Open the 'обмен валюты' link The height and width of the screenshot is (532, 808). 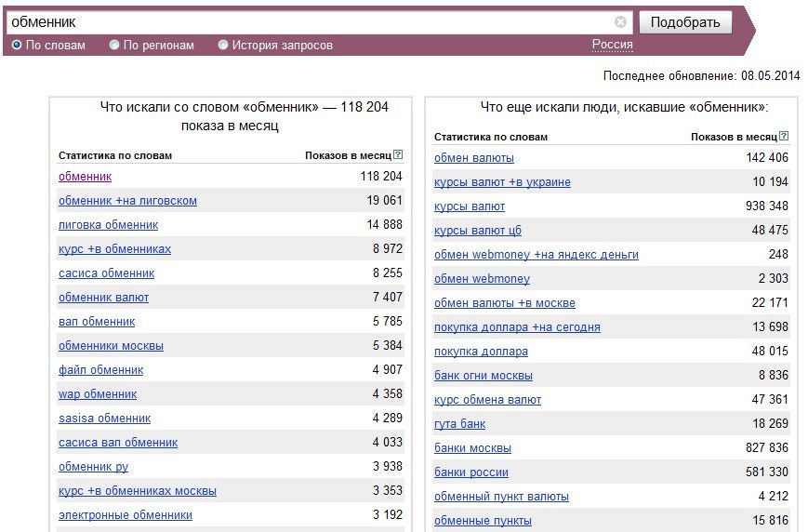click(x=473, y=158)
